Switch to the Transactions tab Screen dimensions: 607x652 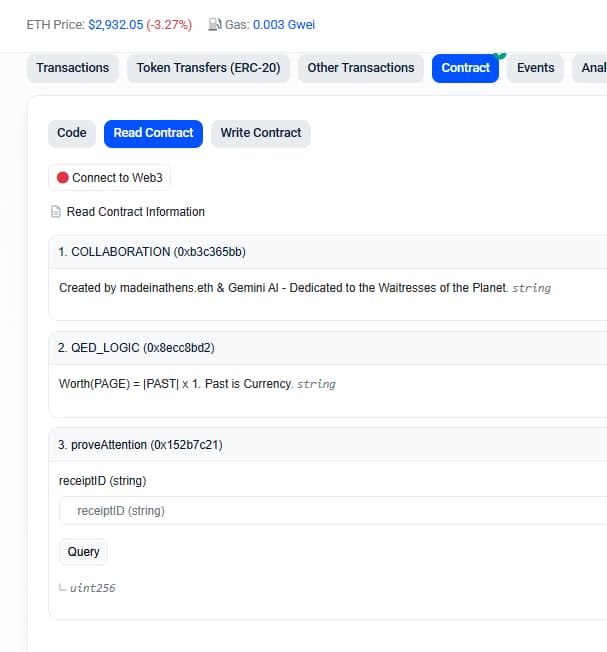point(73,68)
